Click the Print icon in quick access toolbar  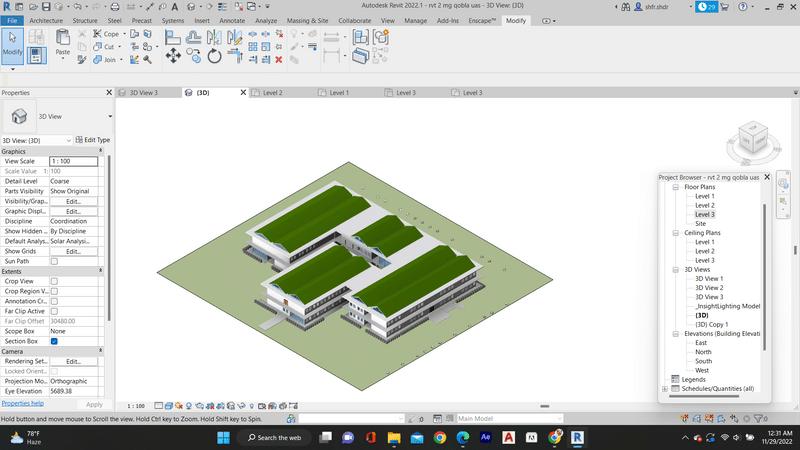pyautogui.click(x=117, y=7)
